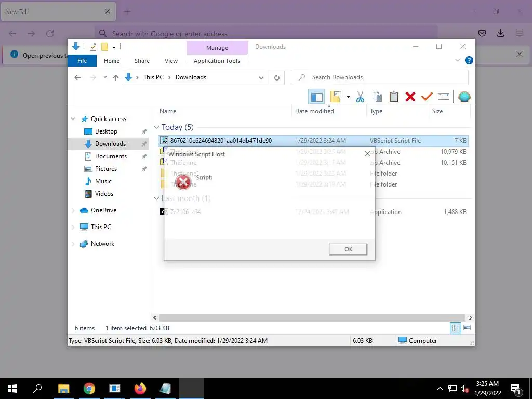This screenshot has height=399, width=532.
Task: Open Chrome from the taskbar
Action: 89,389
